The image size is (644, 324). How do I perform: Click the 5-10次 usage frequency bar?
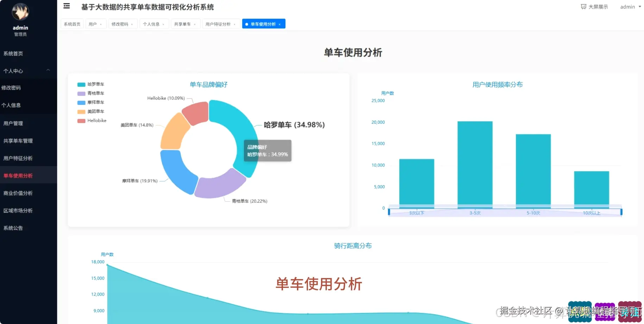click(533, 171)
